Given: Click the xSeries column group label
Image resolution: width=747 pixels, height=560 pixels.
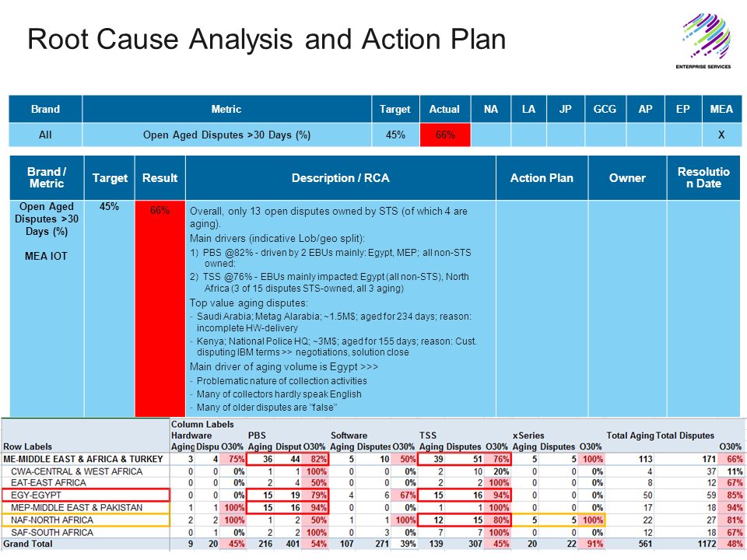Looking at the screenshot, I should coord(528,436).
